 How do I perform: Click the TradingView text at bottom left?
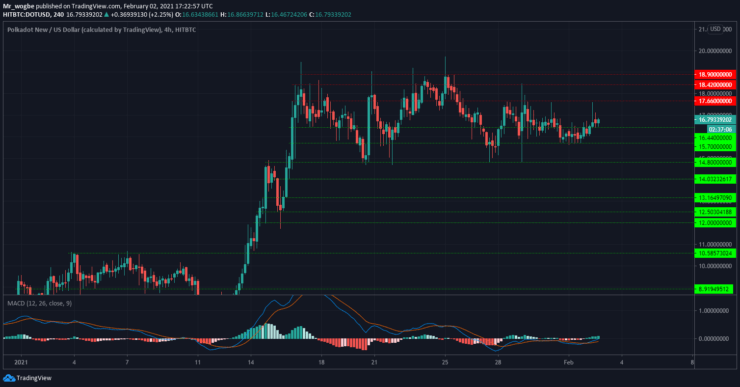point(34,378)
